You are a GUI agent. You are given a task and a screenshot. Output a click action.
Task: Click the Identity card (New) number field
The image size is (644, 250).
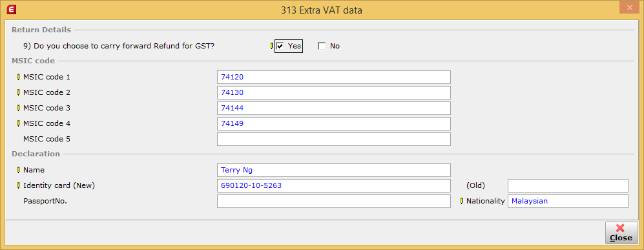point(334,185)
